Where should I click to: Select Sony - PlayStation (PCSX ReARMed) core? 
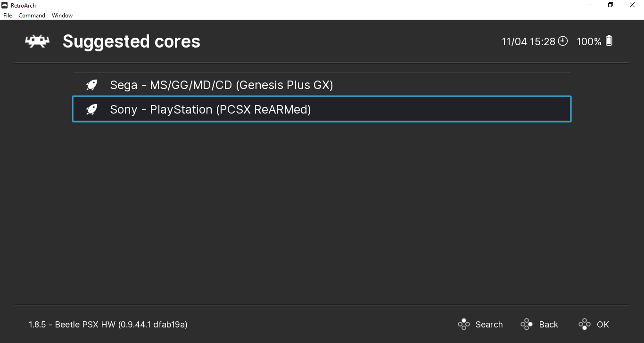pos(322,109)
